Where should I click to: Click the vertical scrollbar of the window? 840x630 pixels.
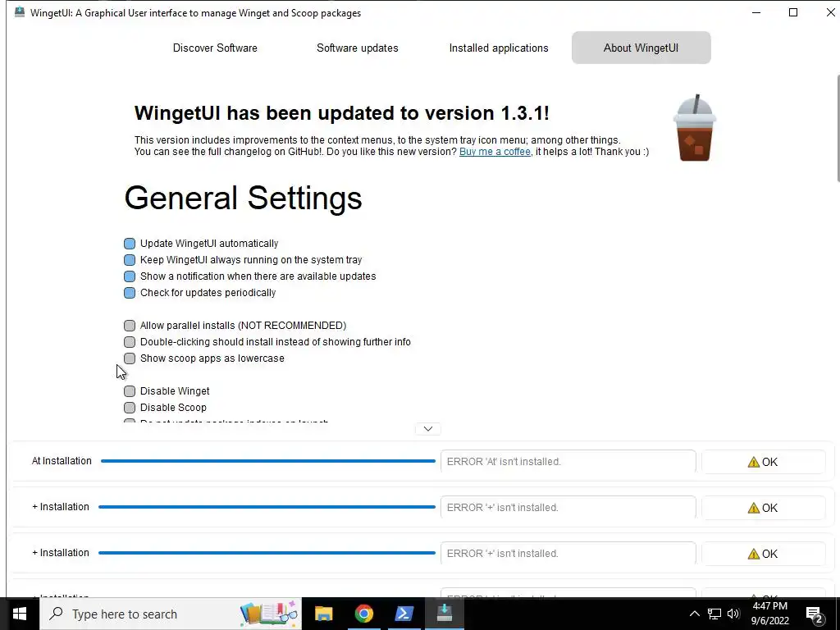click(x=838, y=129)
